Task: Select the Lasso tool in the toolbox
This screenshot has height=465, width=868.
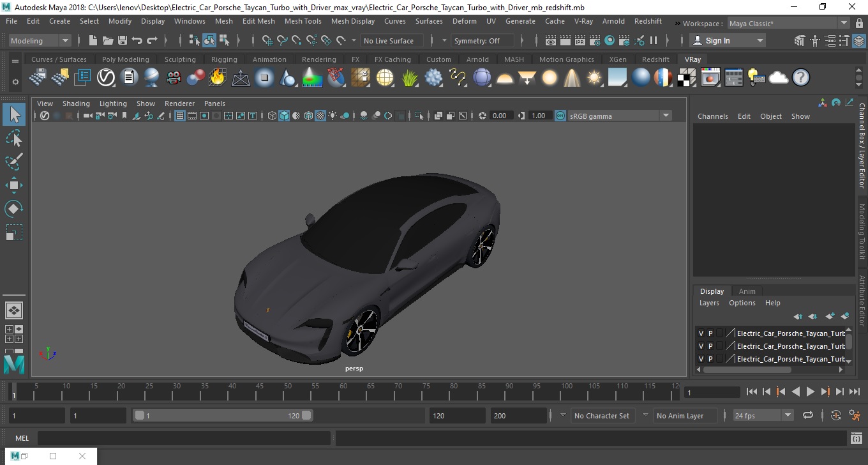Action: (14, 139)
